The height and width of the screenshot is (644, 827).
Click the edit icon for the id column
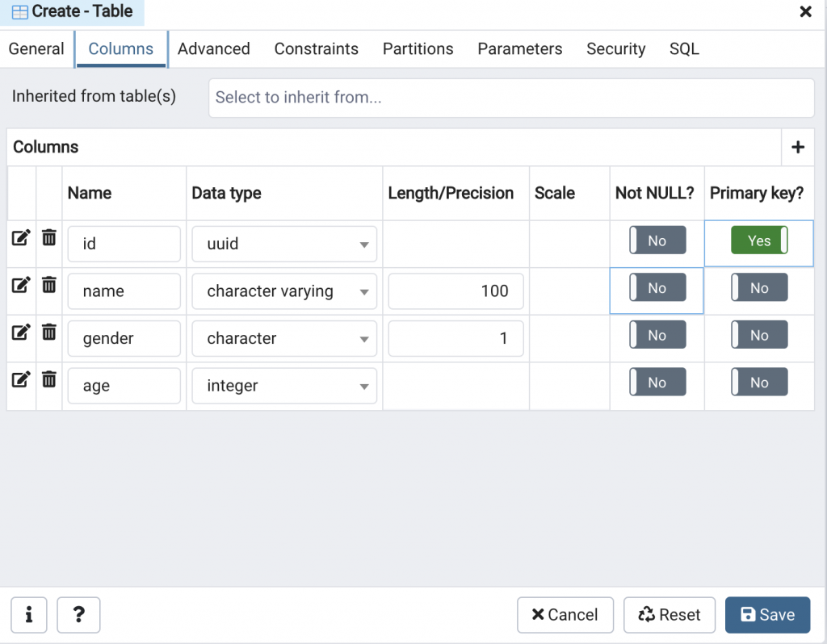pyautogui.click(x=21, y=238)
